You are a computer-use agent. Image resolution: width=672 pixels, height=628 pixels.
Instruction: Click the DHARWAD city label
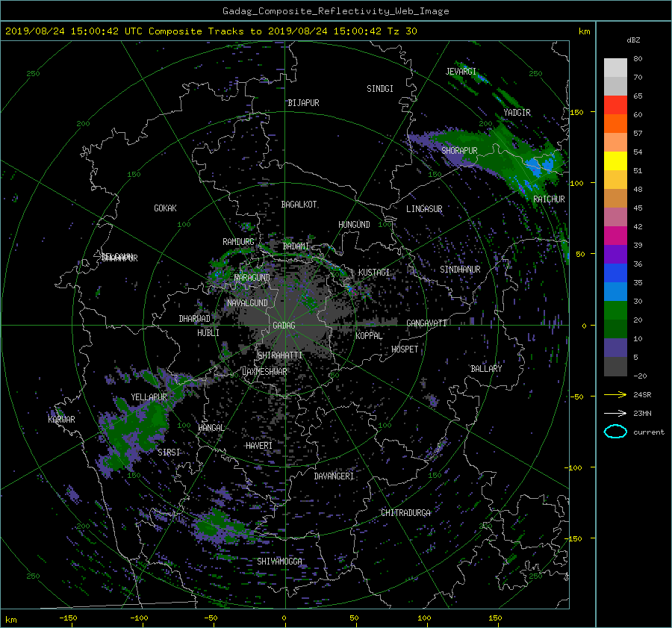tap(194, 319)
